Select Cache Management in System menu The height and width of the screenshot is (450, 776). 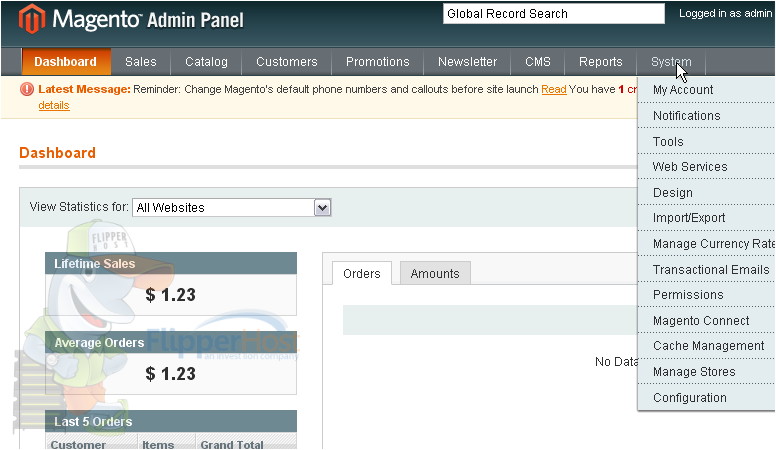[x=706, y=346]
